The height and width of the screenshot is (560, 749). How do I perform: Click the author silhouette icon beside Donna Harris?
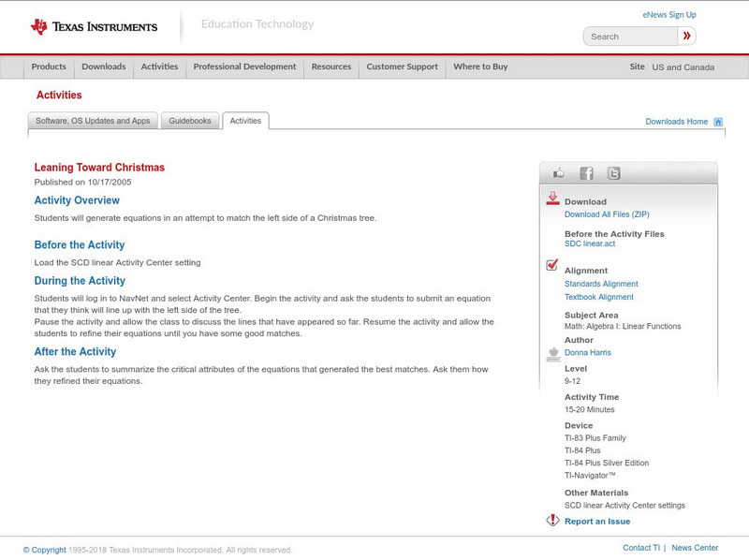[552, 352]
